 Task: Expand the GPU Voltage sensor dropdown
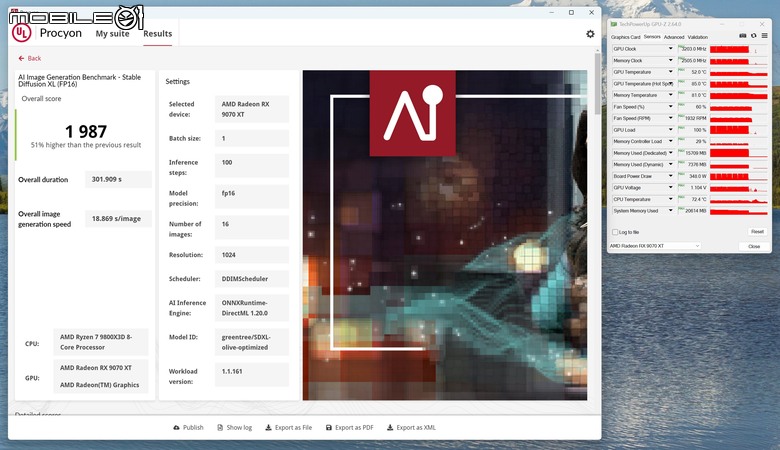(x=671, y=187)
